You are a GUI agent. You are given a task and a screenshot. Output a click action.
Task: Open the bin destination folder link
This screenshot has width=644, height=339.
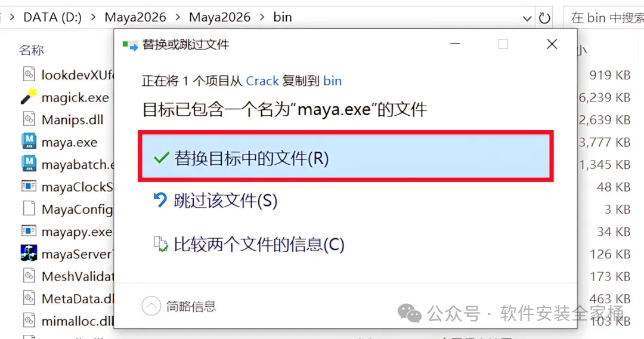click(332, 81)
